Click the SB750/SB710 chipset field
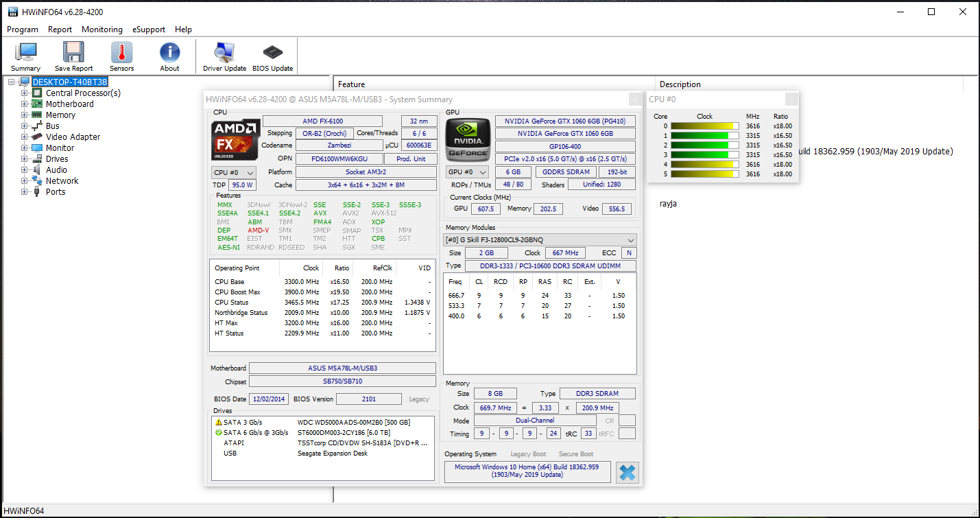The height and width of the screenshot is (518, 980). coord(342,381)
